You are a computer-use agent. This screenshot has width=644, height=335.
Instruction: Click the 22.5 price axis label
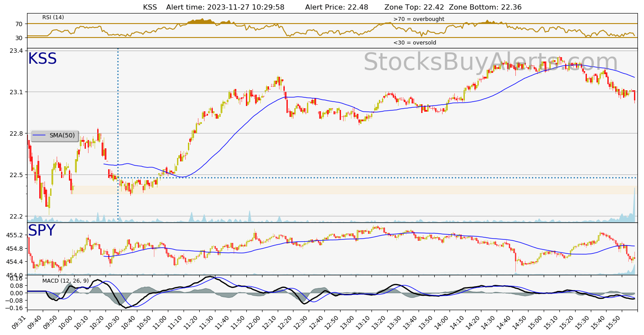click(x=16, y=175)
